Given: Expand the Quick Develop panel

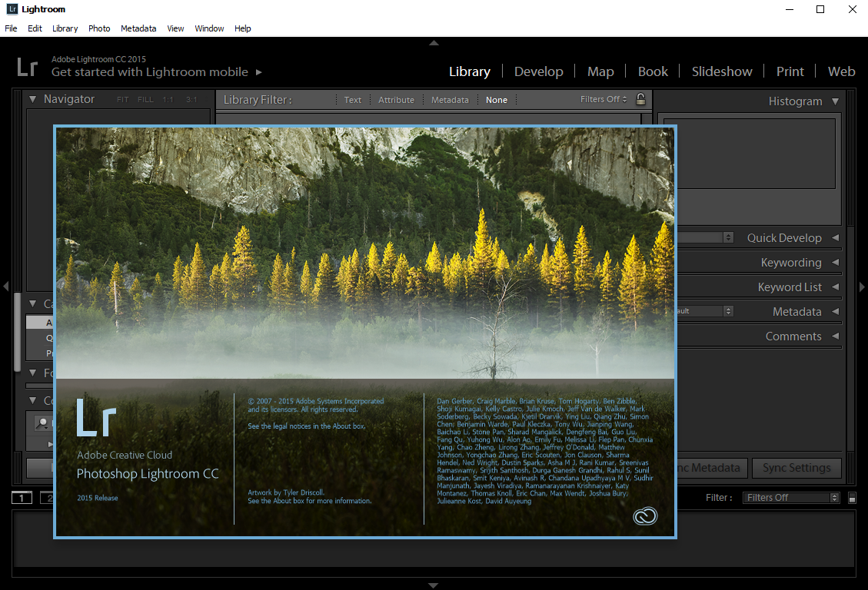Looking at the screenshot, I should (x=836, y=238).
